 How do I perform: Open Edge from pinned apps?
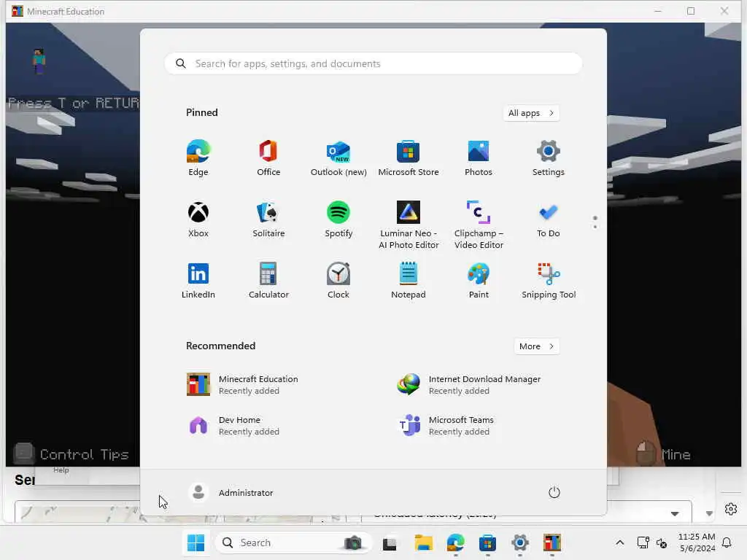click(x=198, y=158)
